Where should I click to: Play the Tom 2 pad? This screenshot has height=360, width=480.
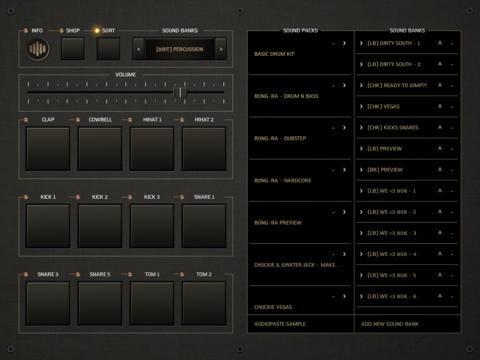[x=204, y=303]
